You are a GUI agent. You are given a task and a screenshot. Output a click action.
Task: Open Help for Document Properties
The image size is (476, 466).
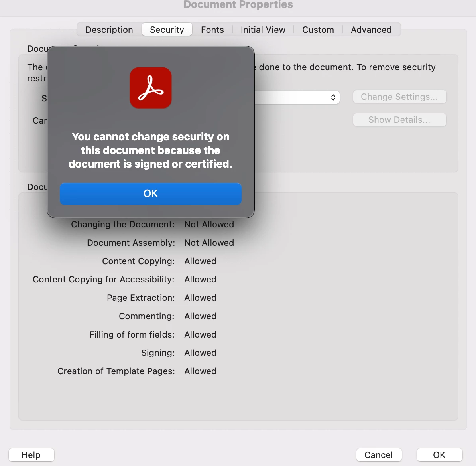pyautogui.click(x=31, y=455)
